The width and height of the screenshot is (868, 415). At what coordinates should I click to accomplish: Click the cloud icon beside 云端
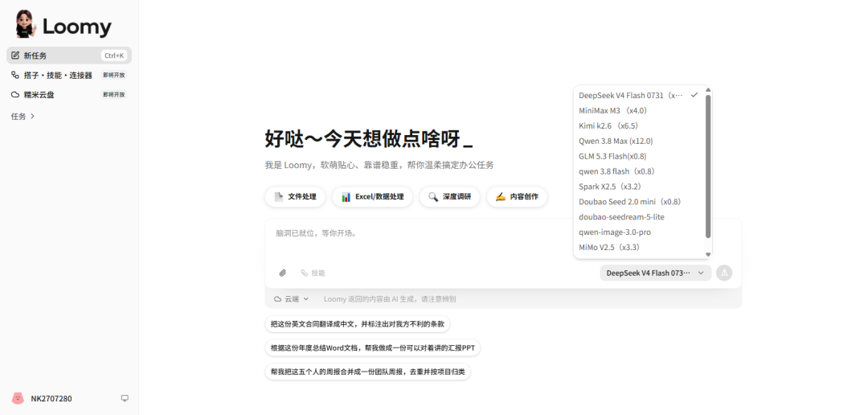pos(278,299)
